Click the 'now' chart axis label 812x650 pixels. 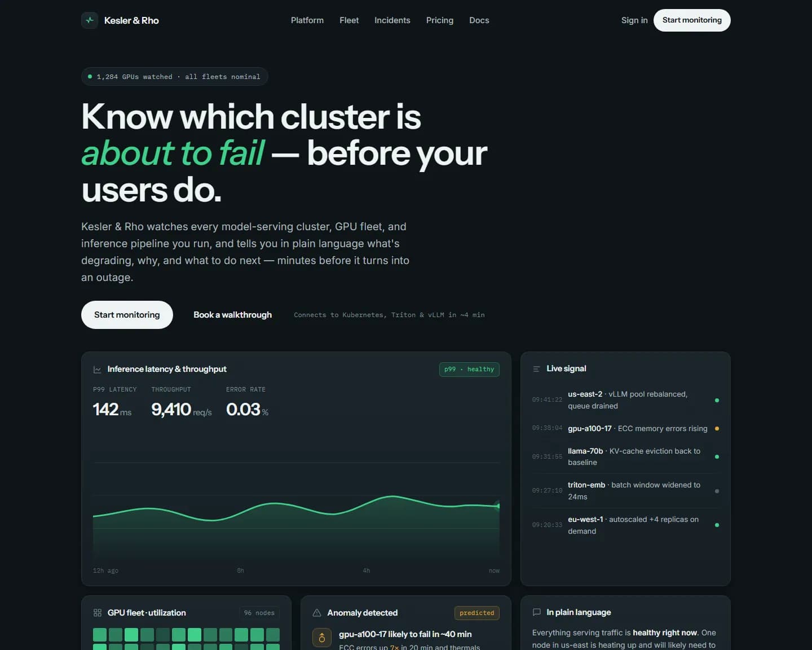point(494,570)
